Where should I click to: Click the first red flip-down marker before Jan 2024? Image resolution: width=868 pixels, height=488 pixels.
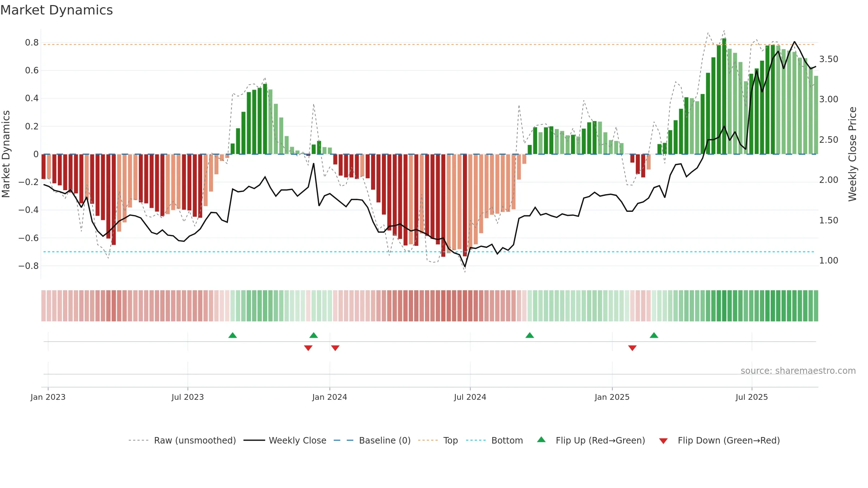tap(308, 348)
